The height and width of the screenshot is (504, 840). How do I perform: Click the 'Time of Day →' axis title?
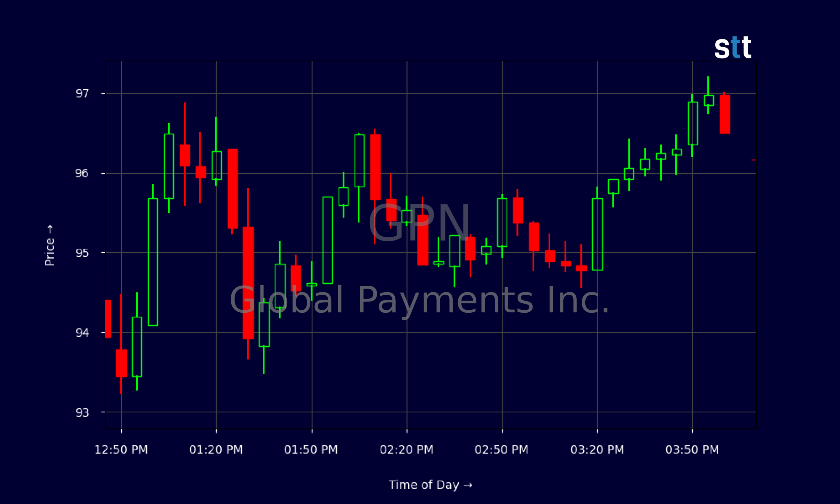(430, 485)
